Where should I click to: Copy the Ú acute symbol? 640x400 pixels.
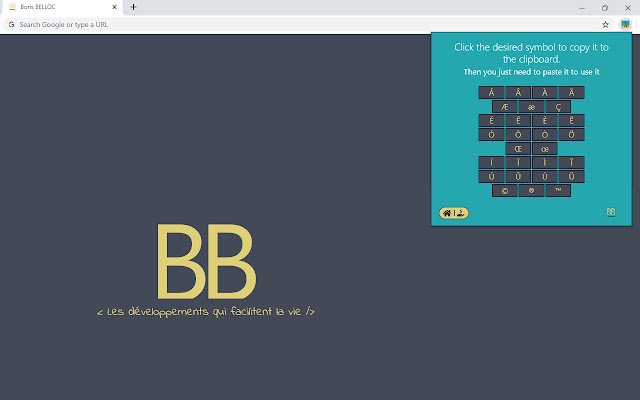[491, 176]
